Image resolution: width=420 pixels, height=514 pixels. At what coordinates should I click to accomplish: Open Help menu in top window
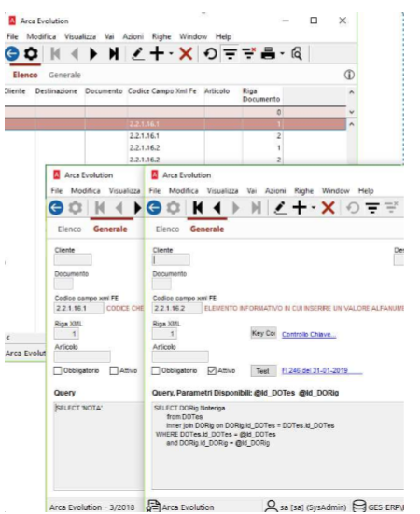(224, 36)
